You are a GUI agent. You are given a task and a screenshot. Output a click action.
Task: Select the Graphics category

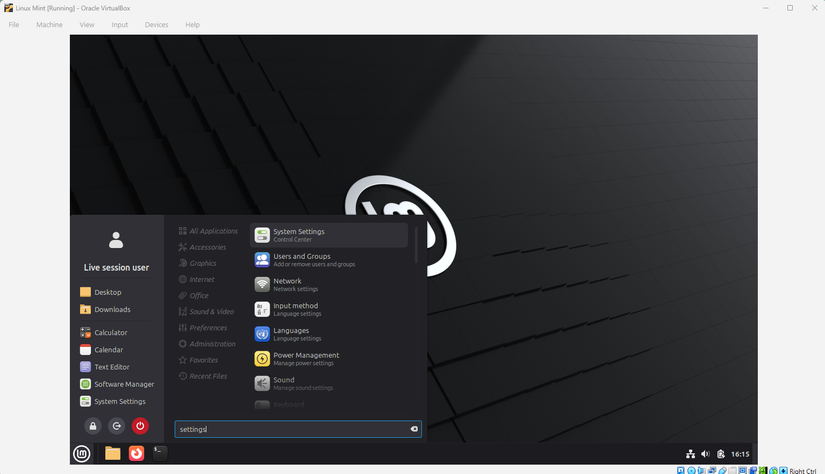point(197,263)
